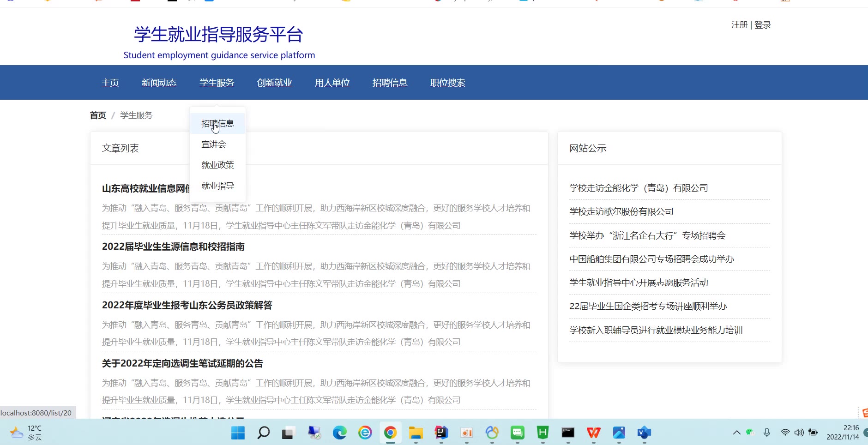Click the microphone icon in system tray
The image size is (868, 445).
click(x=767, y=433)
